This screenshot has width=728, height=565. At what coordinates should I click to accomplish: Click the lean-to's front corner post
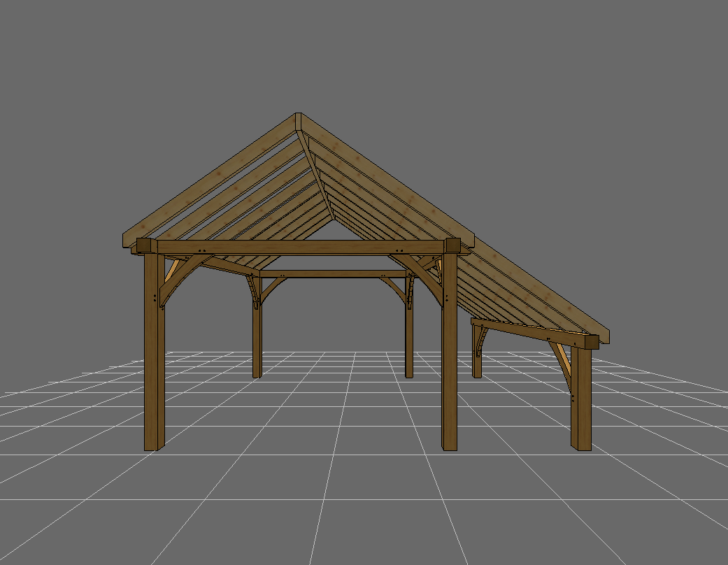[x=580, y=406]
